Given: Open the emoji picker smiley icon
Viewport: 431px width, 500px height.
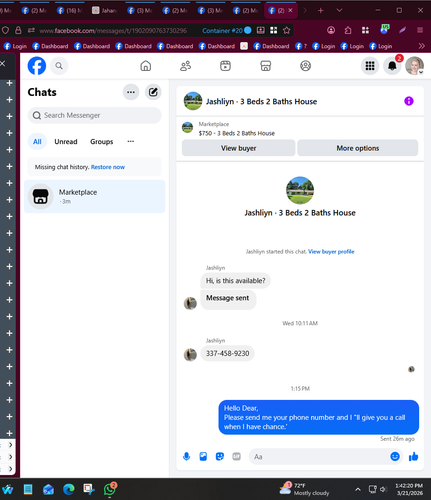Looking at the screenshot, I should click(395, 456).
